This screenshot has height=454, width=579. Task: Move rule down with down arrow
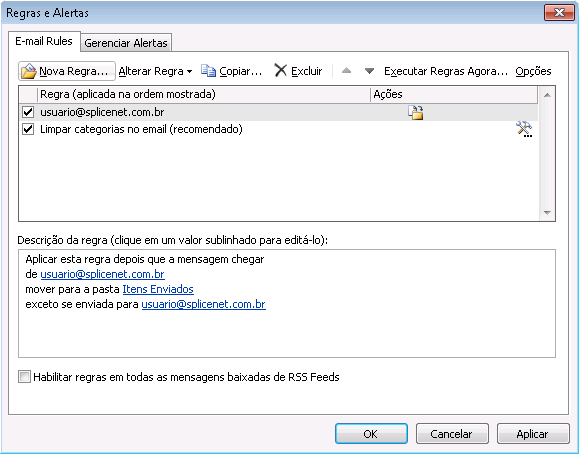coord(369,71)
